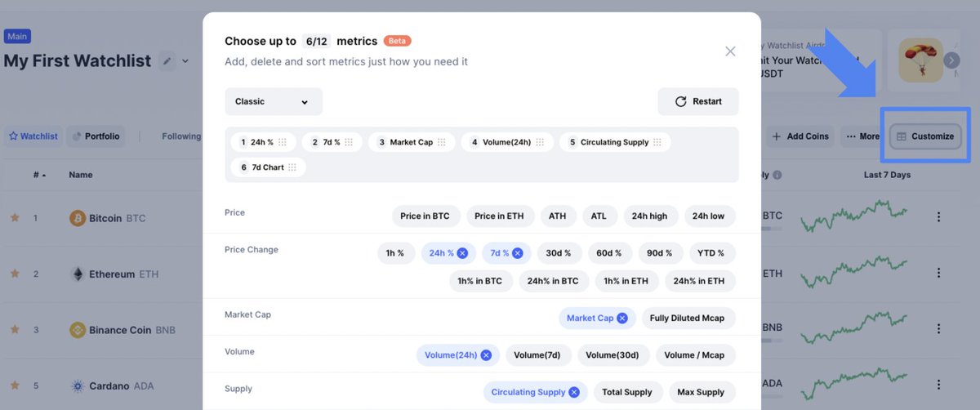Add the Price in ETH metric
Screen dimensions: 980x410
tap(499, 216)
